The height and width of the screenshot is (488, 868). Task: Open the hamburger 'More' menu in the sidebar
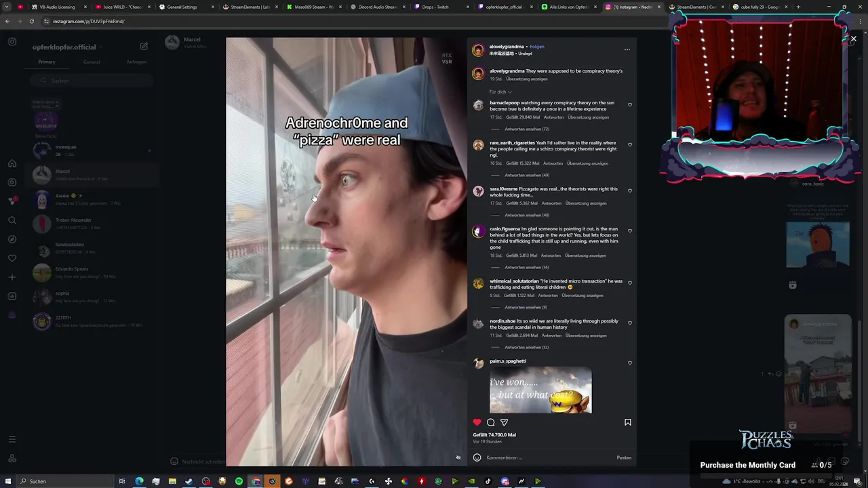tap(12, 439)
